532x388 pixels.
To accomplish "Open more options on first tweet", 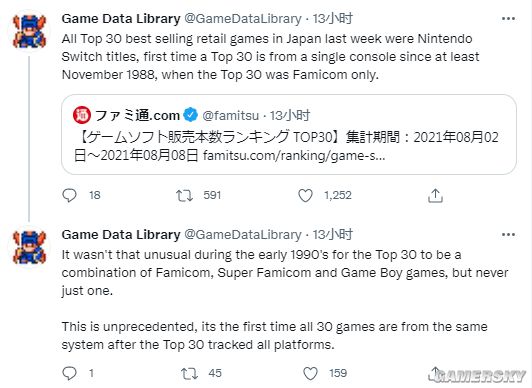I will [508, 19].
